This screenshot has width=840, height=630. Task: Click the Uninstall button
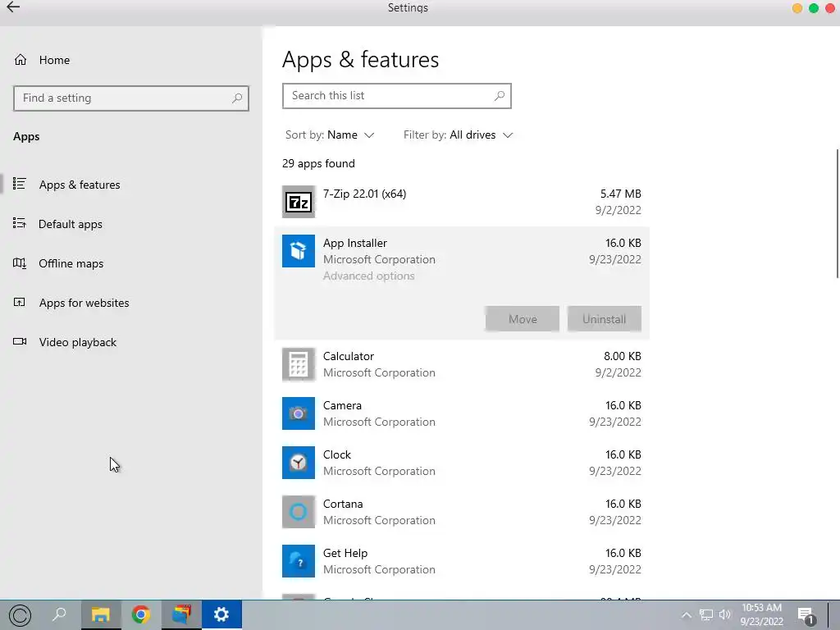[605, 319]
